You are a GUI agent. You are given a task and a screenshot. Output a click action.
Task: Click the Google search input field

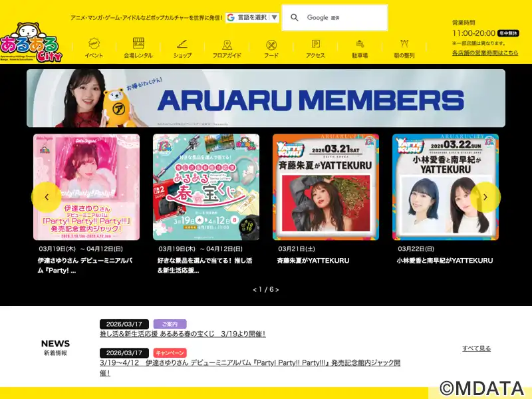pos(334,18)
